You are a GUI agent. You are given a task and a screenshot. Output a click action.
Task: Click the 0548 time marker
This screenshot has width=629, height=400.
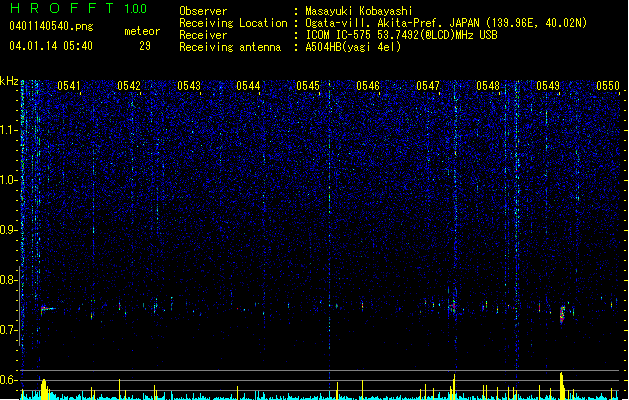pos(488,86)
